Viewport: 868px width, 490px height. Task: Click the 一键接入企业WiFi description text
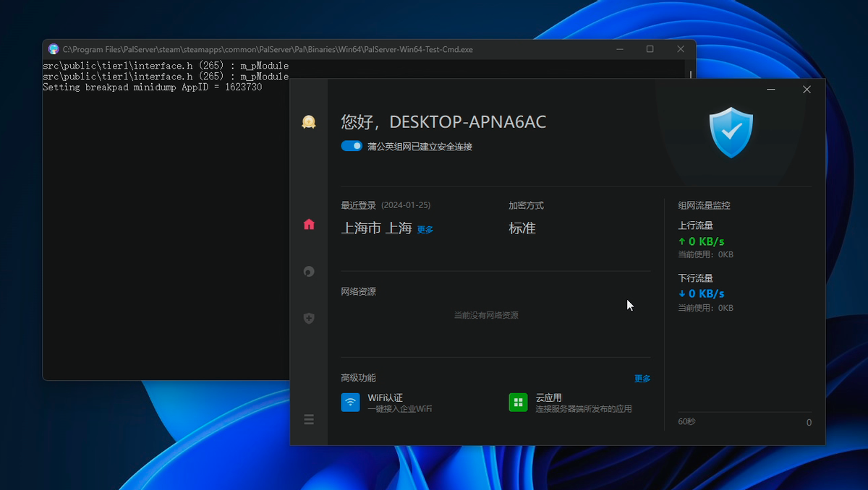click(400, 409)
